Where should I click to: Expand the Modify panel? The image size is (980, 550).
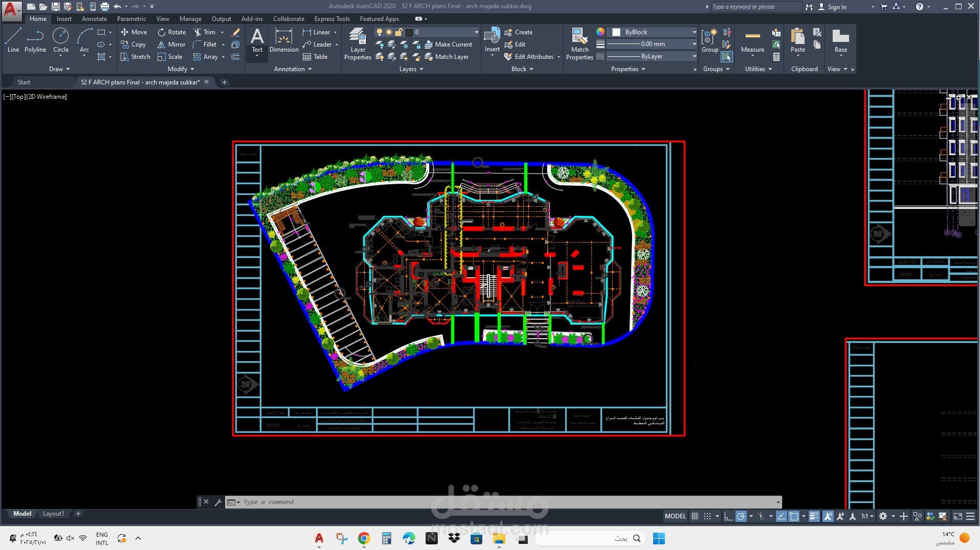[x=181, y=69]
